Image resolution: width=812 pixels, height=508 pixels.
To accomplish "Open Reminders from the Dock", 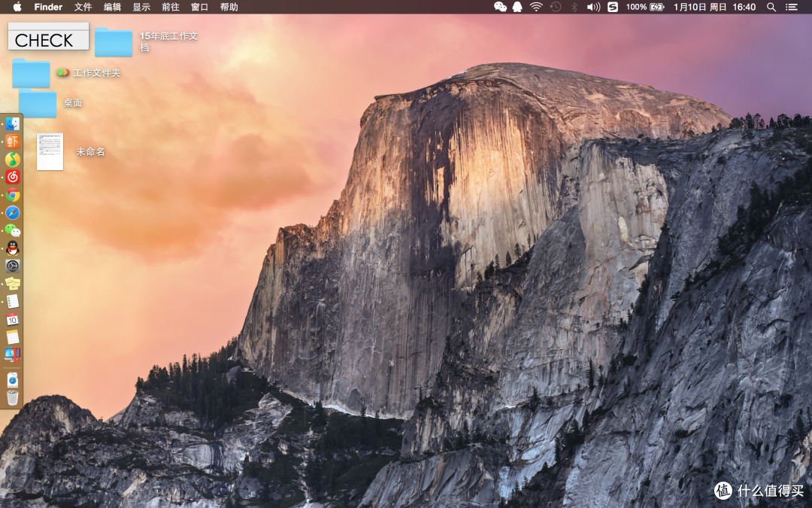I will (13, 301).
